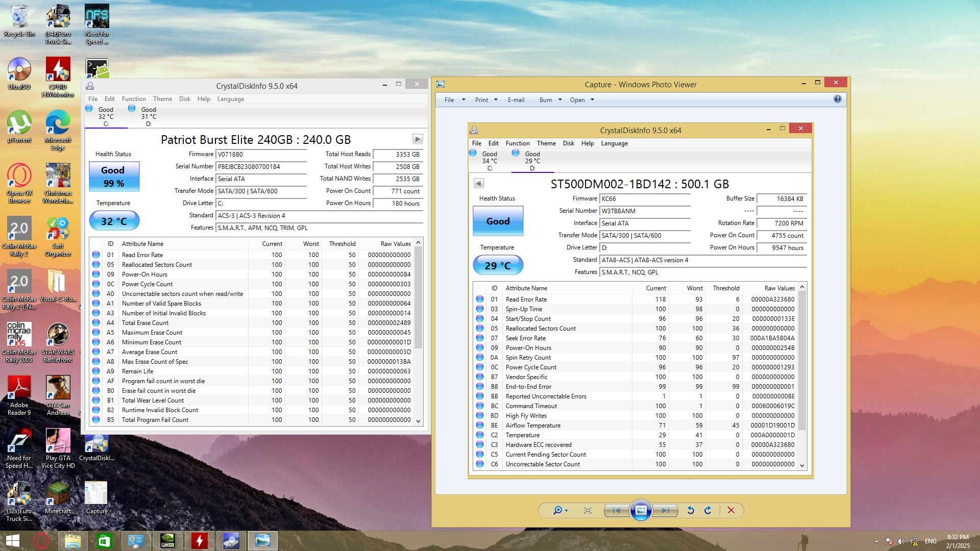Open Microsoft Edge desktop icon
Image resolution: width=980 pixels, height=551 pixels.
coord(58,131)
